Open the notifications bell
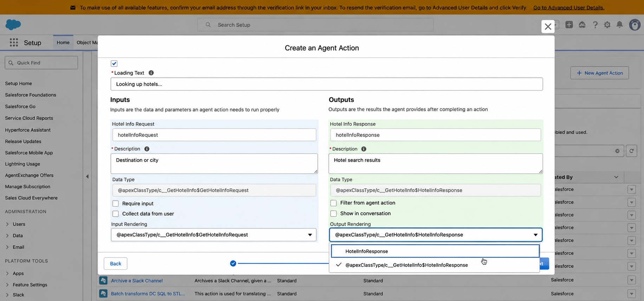This screenshot has height=301, width=644. (x=620, y=25)
